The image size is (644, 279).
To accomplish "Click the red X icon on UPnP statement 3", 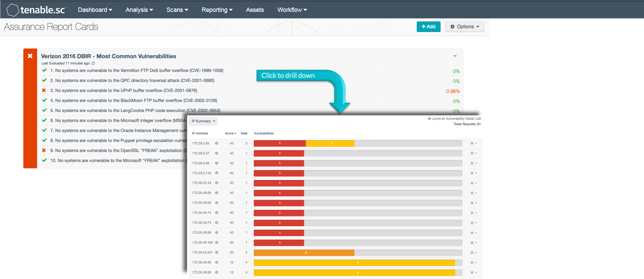I will 44,91.
